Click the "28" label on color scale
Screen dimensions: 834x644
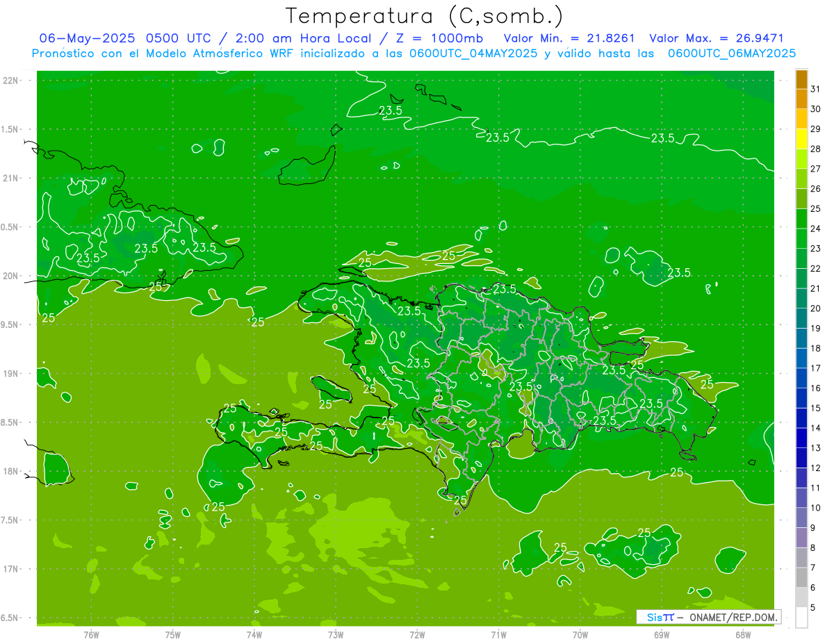click(x=816, y=149)
